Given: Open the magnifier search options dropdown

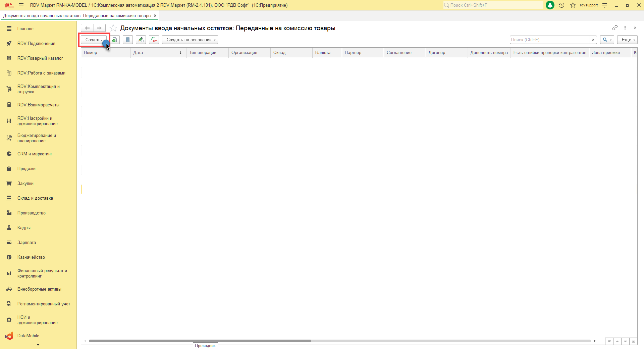Looking at the screenshot, I should point(607,40).
